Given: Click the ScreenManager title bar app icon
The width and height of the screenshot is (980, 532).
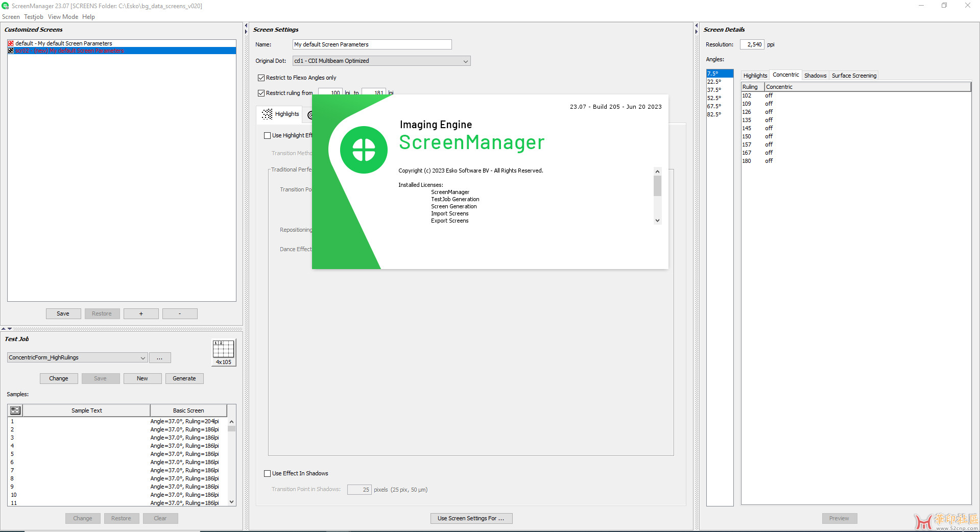Looking at the screenshot, I should [5, 6].
